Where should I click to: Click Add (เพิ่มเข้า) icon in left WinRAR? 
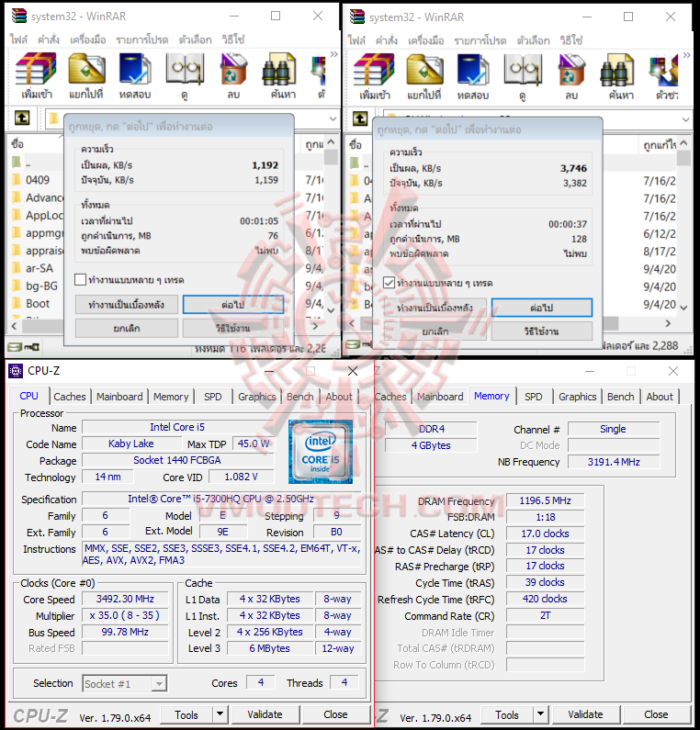(x=36, y=69)
